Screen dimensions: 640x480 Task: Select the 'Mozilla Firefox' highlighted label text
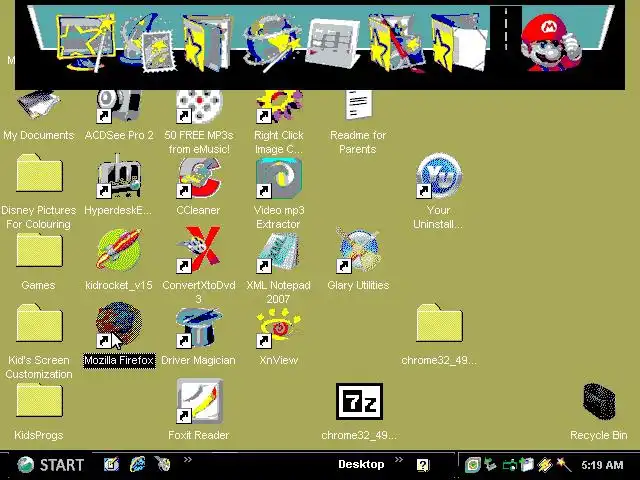pos(119,360)
